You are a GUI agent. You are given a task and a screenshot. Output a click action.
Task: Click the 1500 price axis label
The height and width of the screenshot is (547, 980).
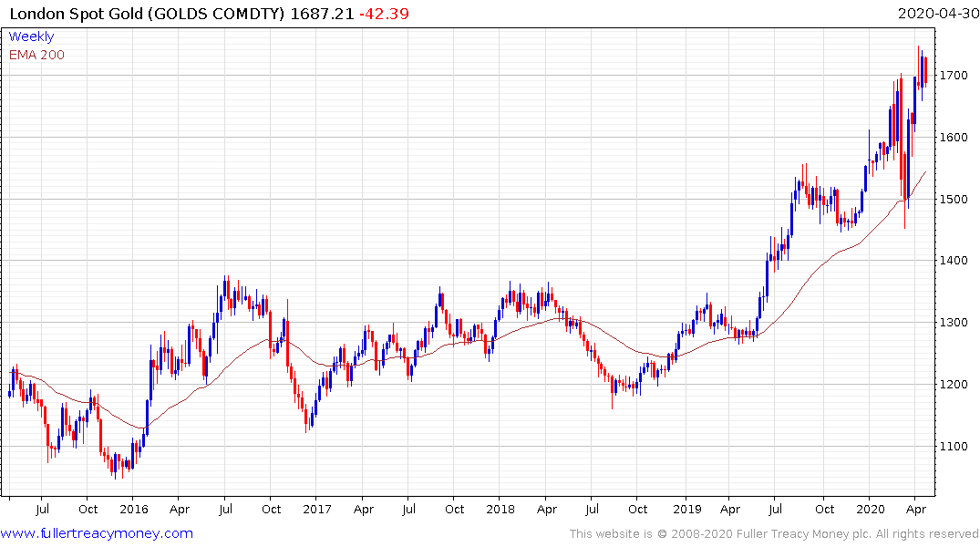[954, 199]
